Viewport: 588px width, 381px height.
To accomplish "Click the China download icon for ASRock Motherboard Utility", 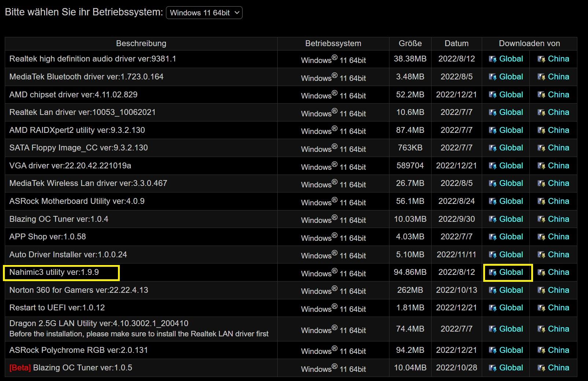I will click(541, 202).
